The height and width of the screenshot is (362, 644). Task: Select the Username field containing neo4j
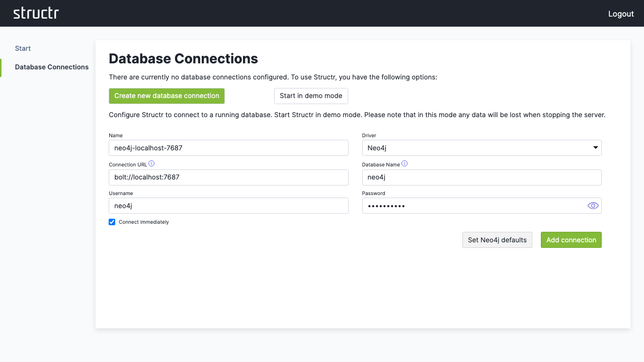(228, 205)
